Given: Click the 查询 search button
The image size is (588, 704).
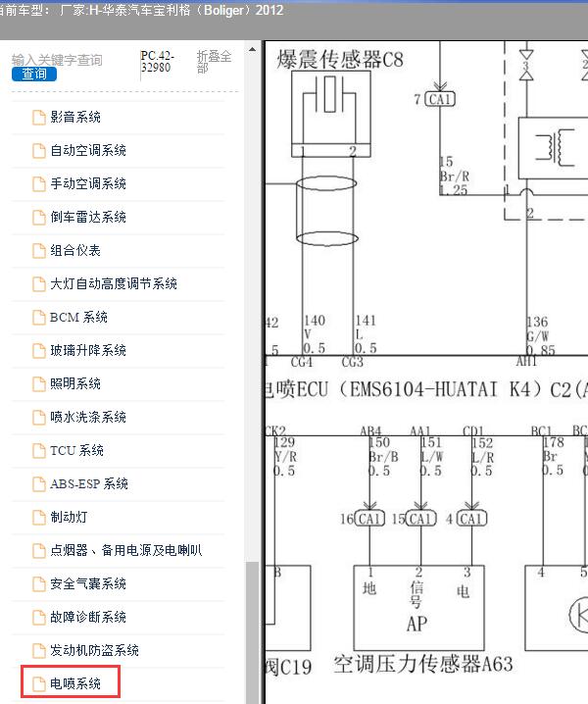Looking at the screenshot, I should point(34,75).
